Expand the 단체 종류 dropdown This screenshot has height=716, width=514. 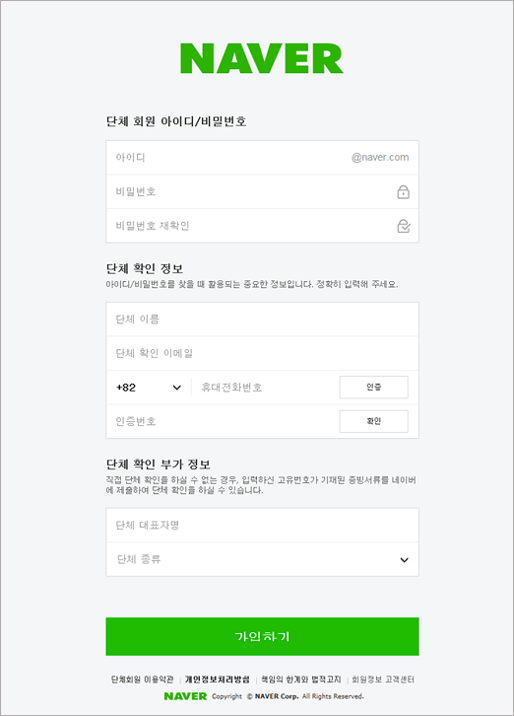pyautogui.click(x=262, y=559)
